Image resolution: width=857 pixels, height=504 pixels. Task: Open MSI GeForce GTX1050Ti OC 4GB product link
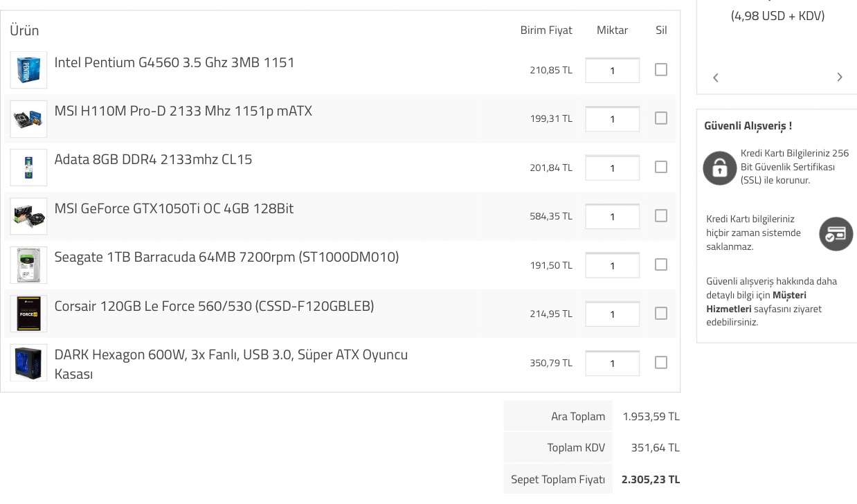174,208
